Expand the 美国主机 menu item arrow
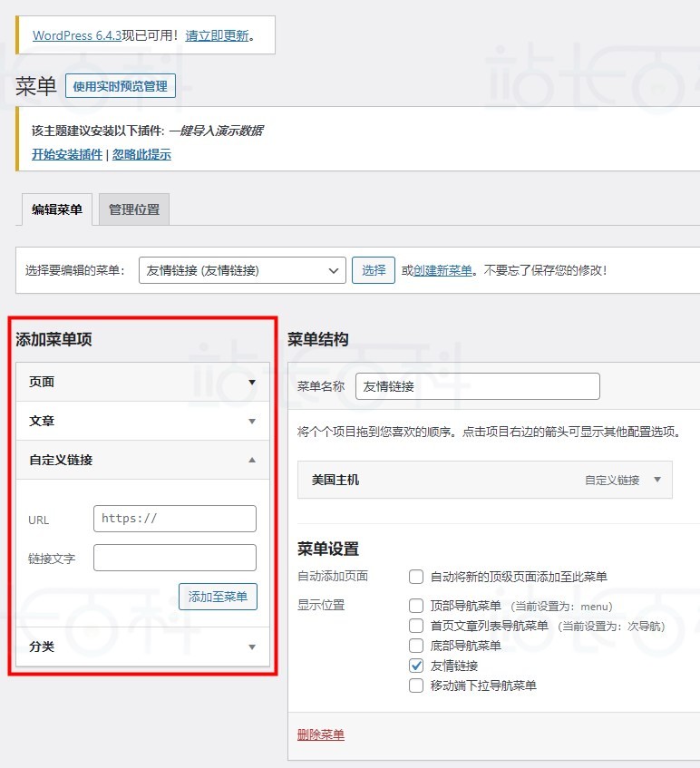 click(x=657, y=480)
